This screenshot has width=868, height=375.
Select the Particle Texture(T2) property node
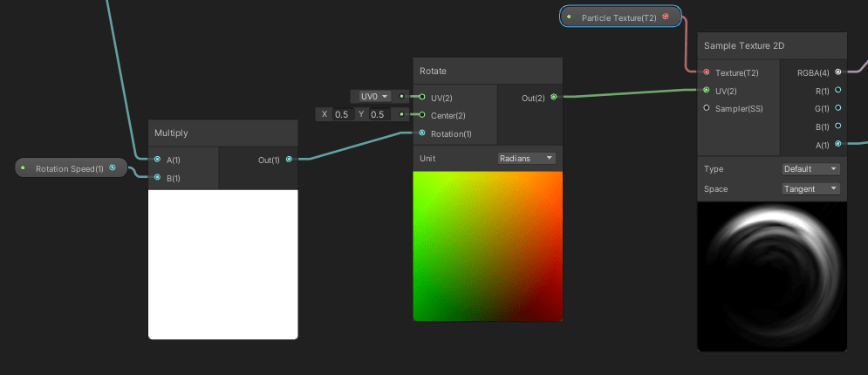click(619, 17)
